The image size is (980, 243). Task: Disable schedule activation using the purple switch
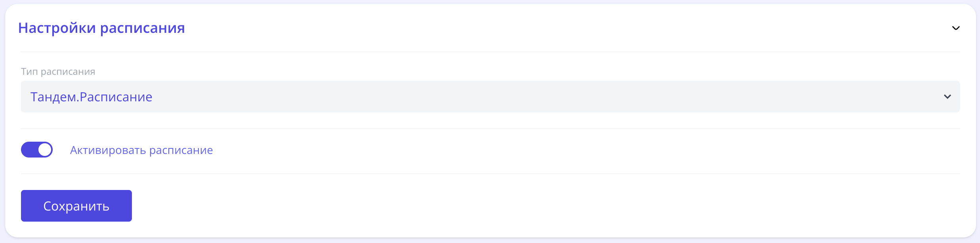(x=37, y=150)
